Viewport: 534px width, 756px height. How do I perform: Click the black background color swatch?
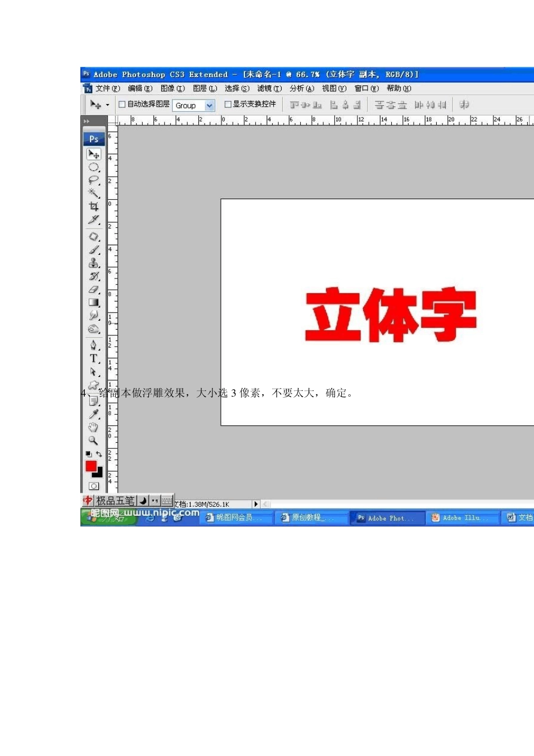(x=99, y=474)
